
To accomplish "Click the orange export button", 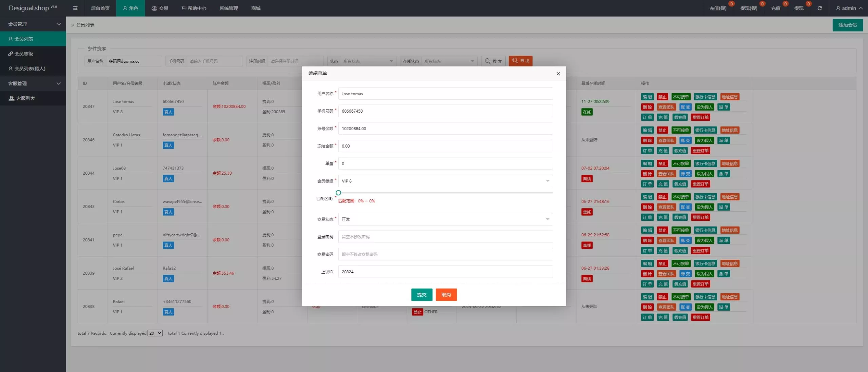I will (x=520, y=61).
